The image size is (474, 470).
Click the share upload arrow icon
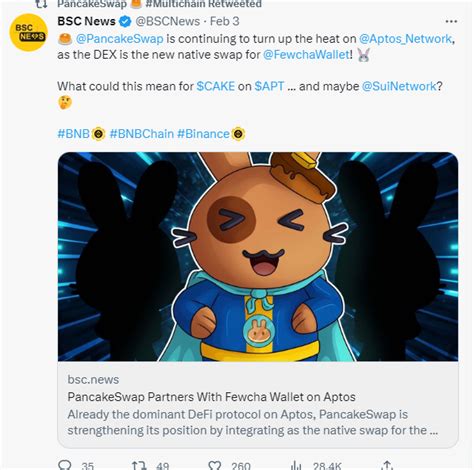tap(386, 465)
